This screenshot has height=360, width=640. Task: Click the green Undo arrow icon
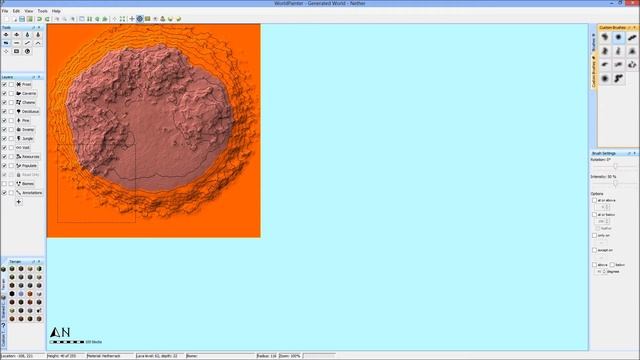40,19
